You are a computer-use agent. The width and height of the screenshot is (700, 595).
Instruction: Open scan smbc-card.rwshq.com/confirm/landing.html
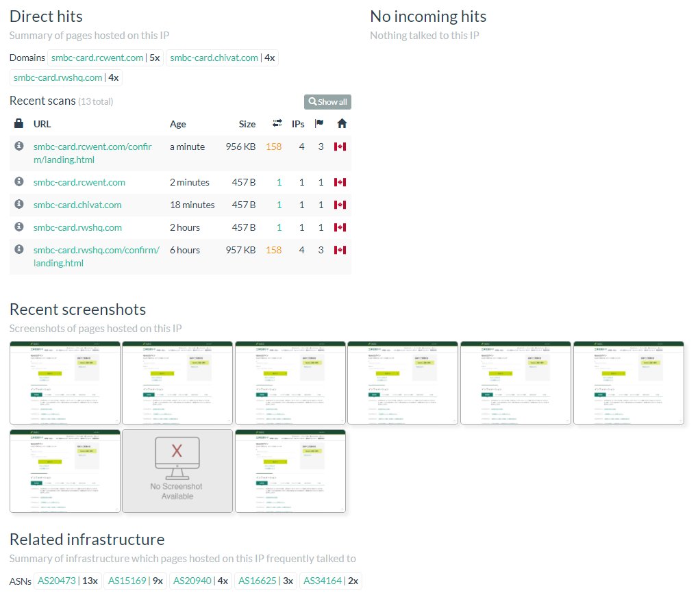97,257
